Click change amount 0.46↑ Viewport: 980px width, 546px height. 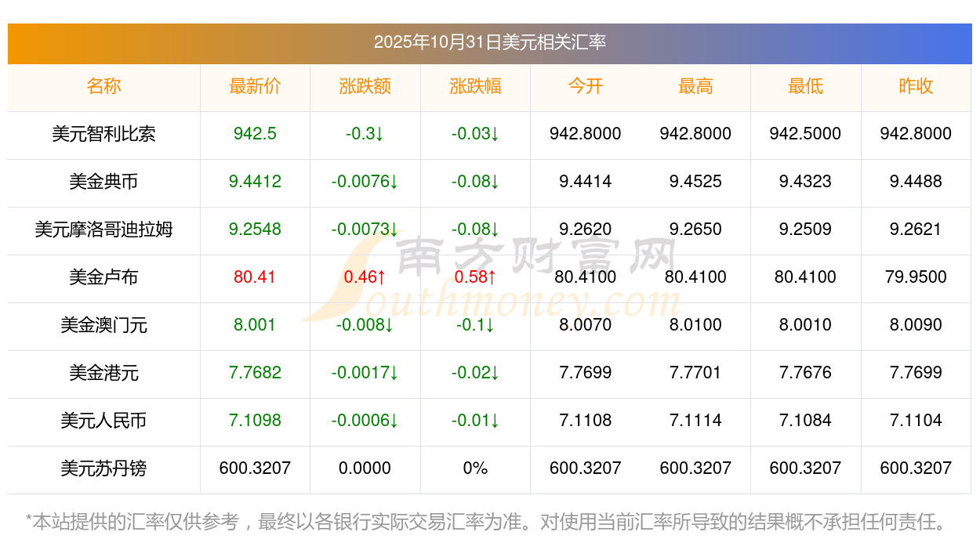(x=365, y=277)
